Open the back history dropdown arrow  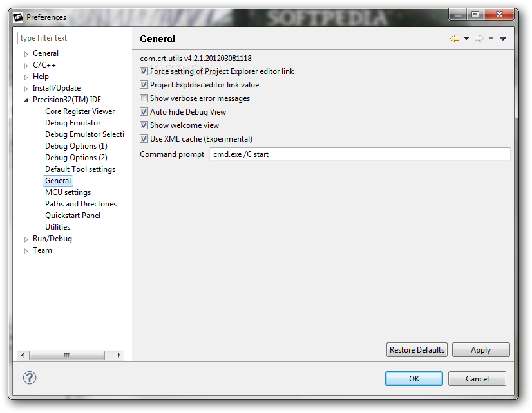click(466, 39)
